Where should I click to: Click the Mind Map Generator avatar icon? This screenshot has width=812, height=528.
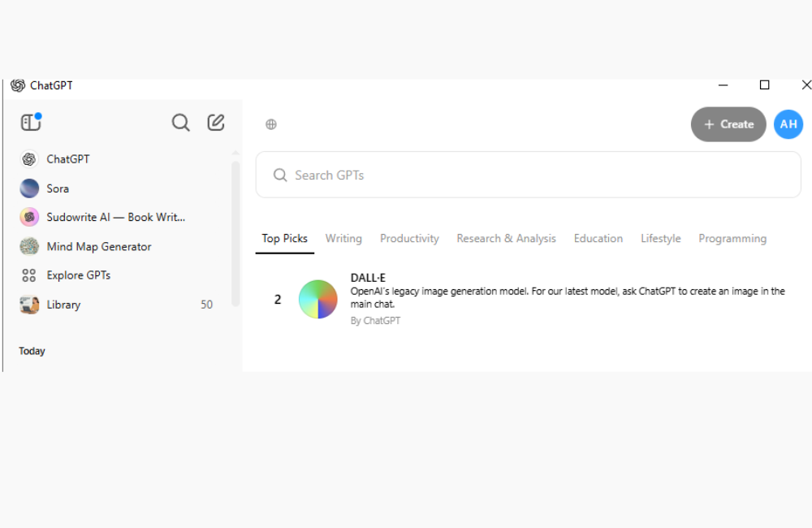(x=29, y=246)
